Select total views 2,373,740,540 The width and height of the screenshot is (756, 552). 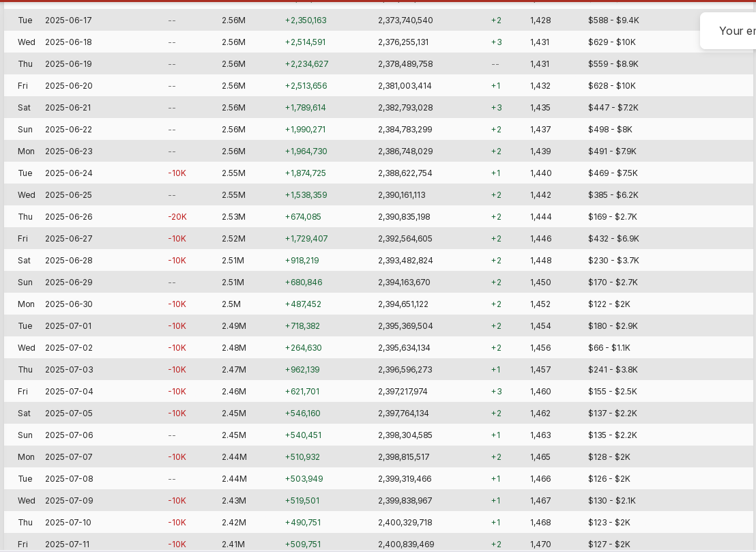click(405, 20)
